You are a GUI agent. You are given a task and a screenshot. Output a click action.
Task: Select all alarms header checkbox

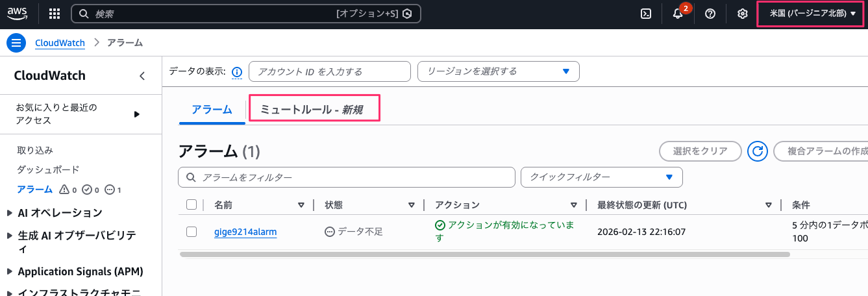pyautogui.click(x=191, y=204)
